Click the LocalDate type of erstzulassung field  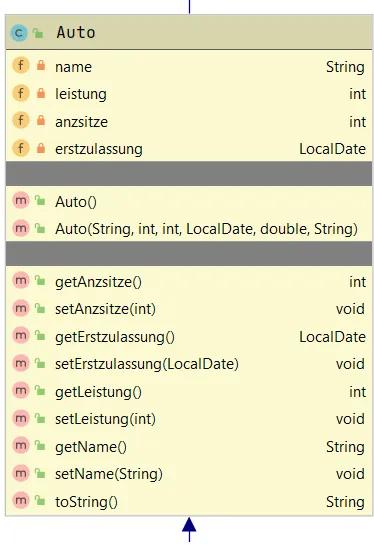(332, 149)
